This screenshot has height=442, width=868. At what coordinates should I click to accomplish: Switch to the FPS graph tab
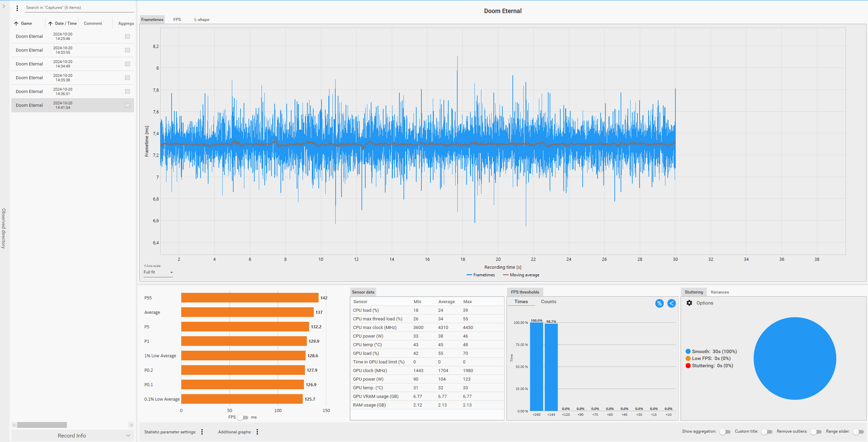click(177, 20)
